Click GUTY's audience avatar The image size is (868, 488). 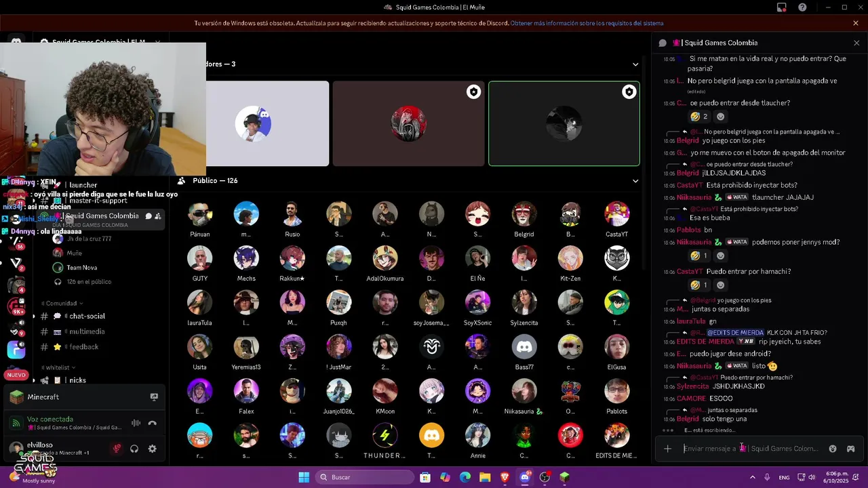coord(199,258)
